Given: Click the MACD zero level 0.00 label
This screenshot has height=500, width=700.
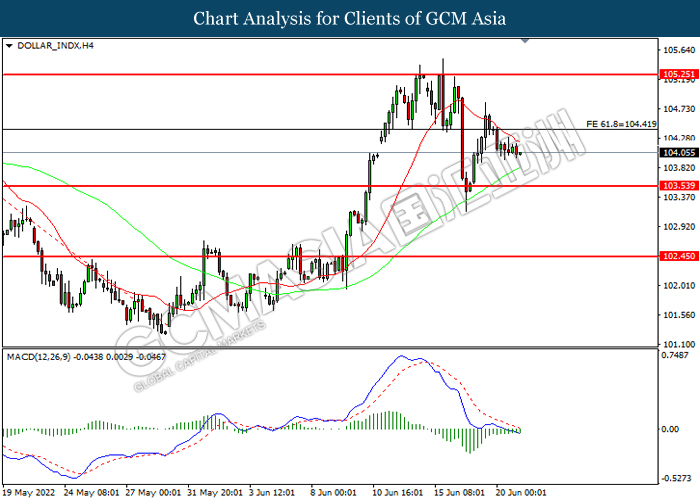Looking at the screenshot, I should coord(670,429).
